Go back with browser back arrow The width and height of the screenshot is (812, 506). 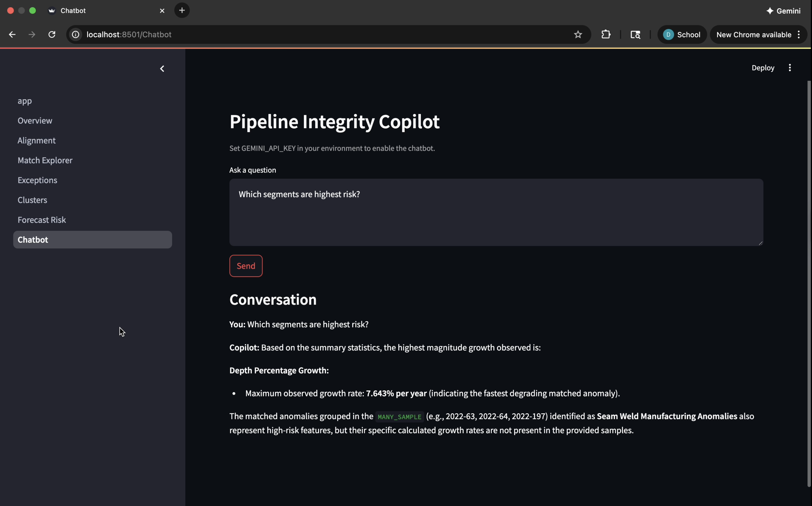point(12,34)
